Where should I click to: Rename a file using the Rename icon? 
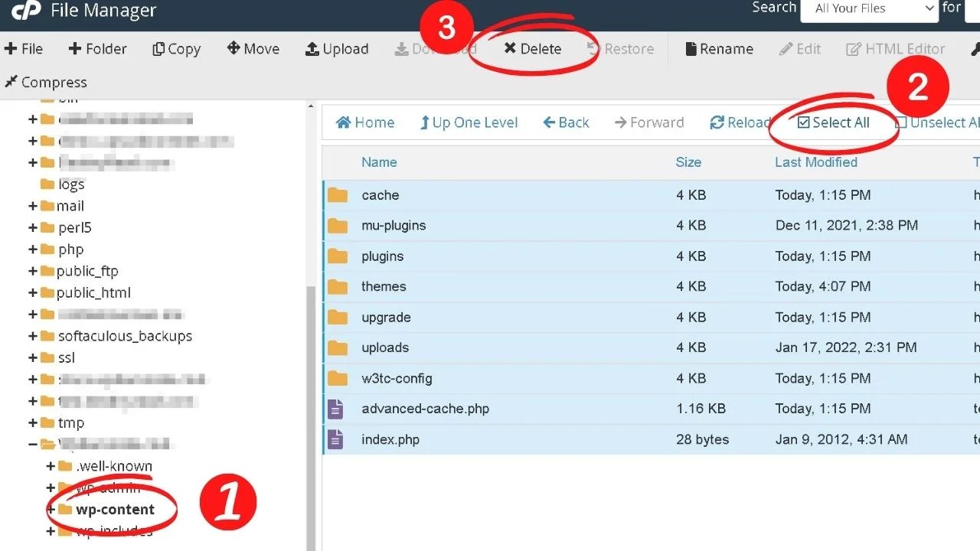click(718, 48)
